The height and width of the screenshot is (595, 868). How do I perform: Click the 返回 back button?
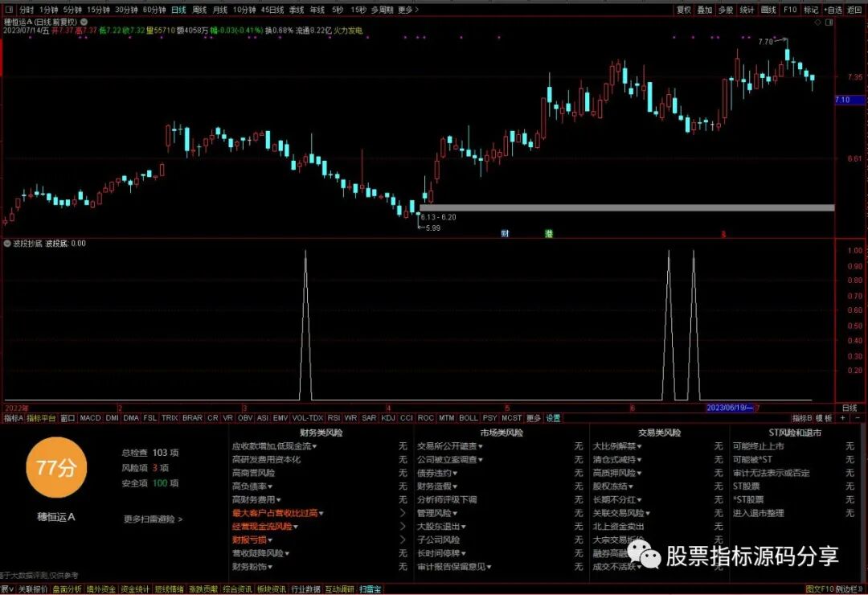tap(855, 10)
